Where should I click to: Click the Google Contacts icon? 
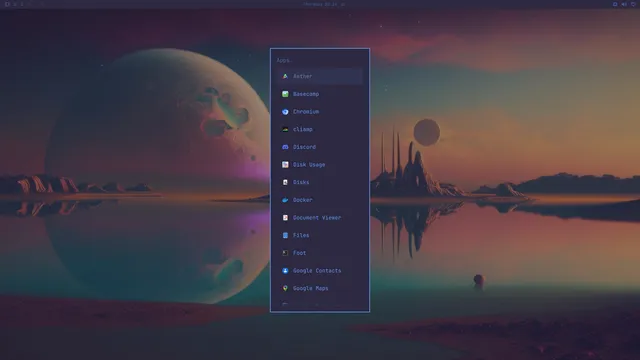(285, 271)
